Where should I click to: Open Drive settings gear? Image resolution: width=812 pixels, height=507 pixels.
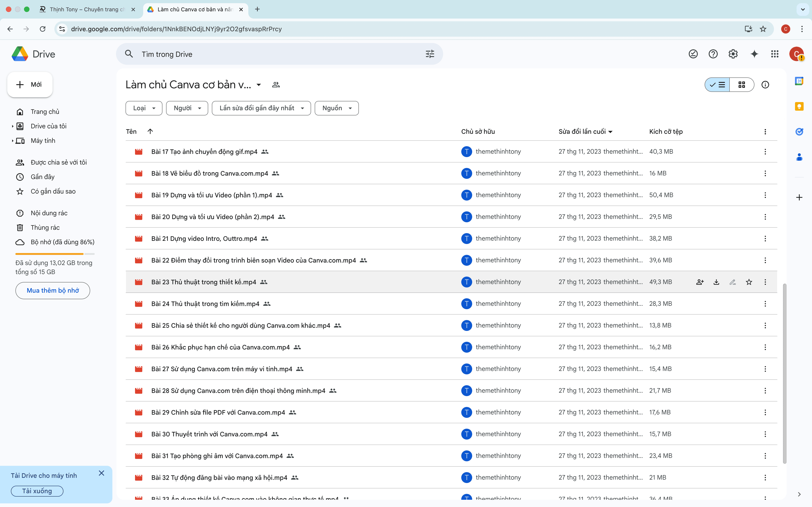[733, 54]
